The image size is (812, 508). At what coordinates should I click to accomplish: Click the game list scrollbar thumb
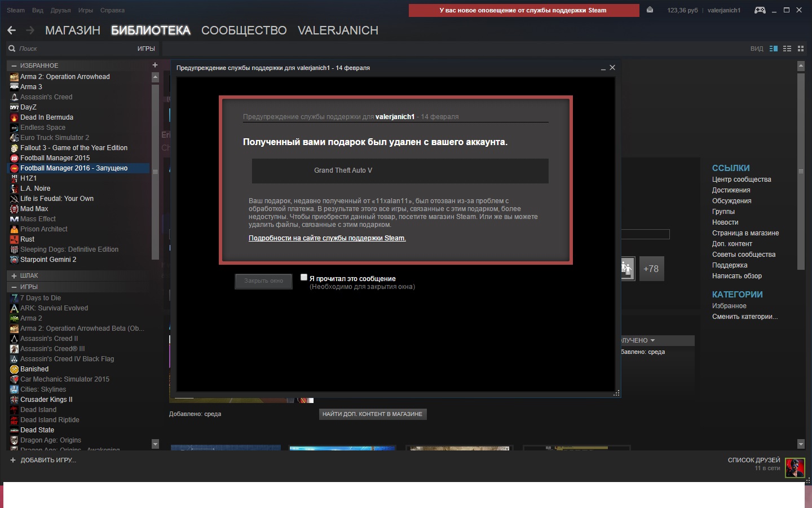point(155,172)
